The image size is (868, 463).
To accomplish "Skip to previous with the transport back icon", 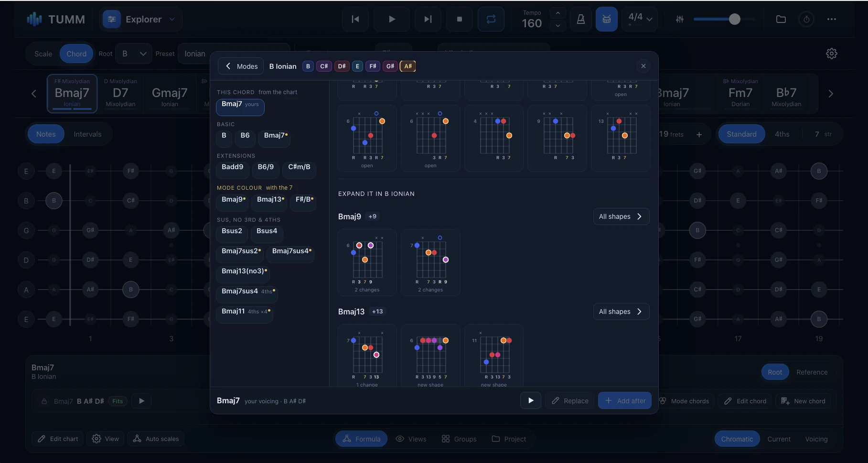I will [355, 19].
